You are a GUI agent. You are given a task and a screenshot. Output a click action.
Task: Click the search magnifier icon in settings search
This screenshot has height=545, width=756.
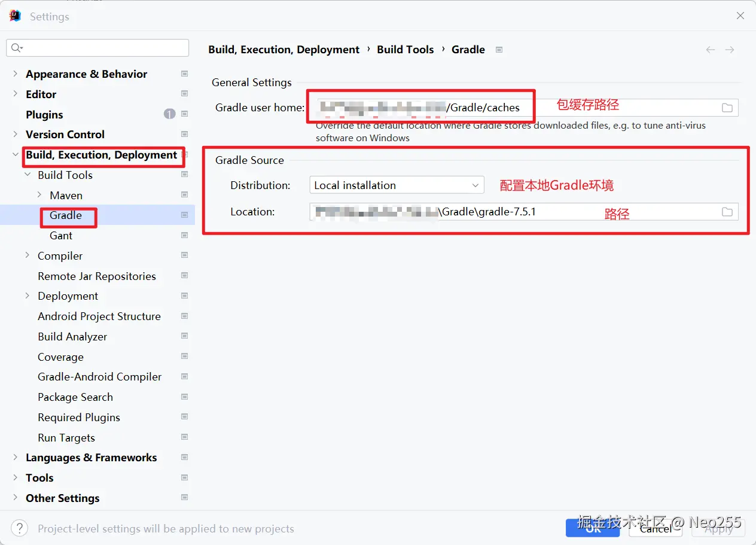point(17,48)
